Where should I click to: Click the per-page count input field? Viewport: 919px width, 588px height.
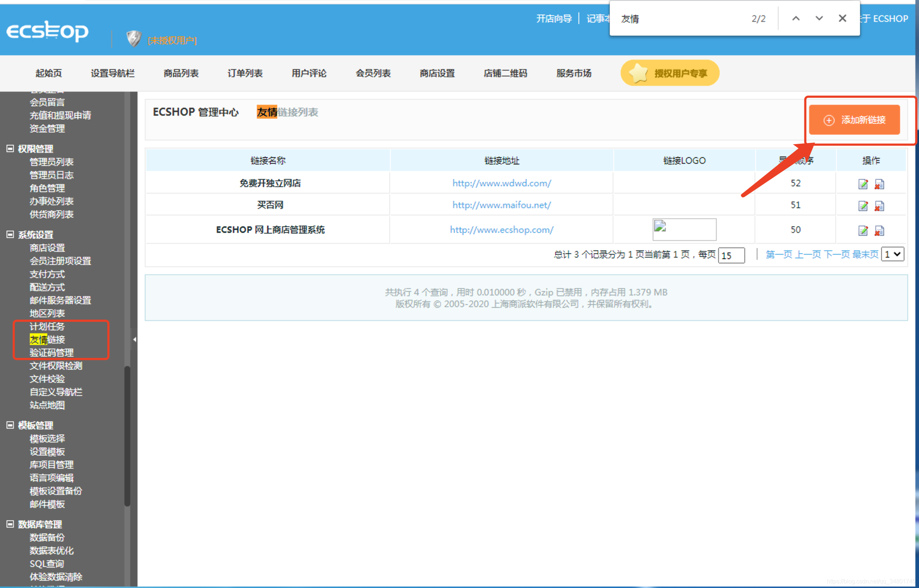click(x=731, y=255)
